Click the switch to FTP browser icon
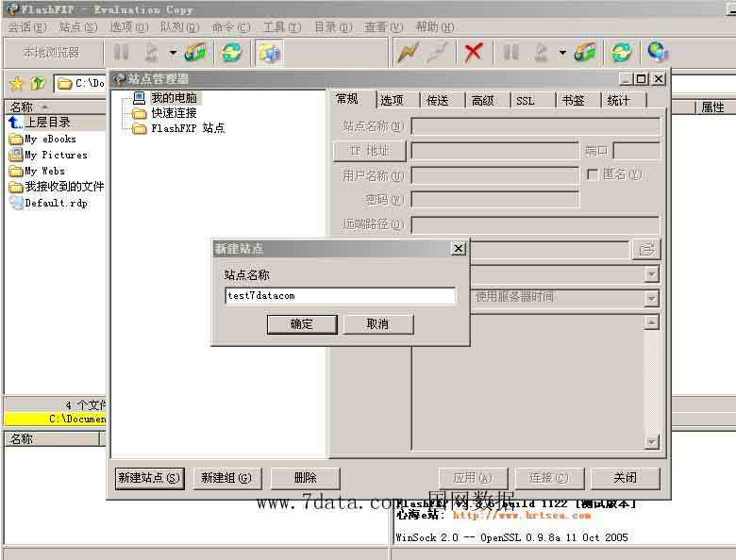Screen dimensions: 736x560 pyautogui.click(x=269, y=53)
